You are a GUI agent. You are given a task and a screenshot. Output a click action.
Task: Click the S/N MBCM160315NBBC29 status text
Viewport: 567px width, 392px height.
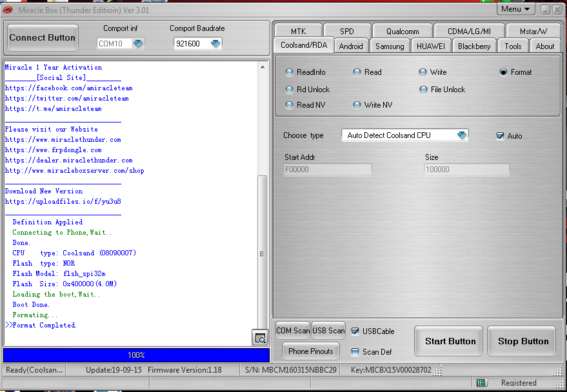291,370
